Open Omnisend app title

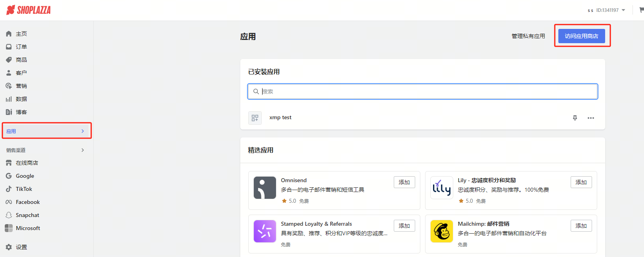click(x=294, y=180)
